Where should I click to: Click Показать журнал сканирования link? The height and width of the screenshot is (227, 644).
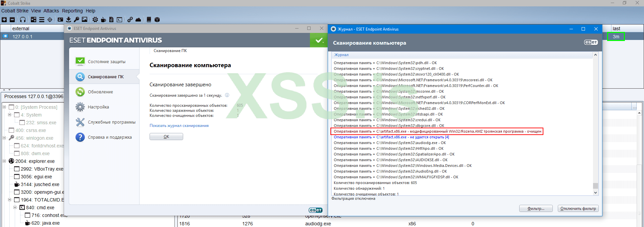pos(179,126)
